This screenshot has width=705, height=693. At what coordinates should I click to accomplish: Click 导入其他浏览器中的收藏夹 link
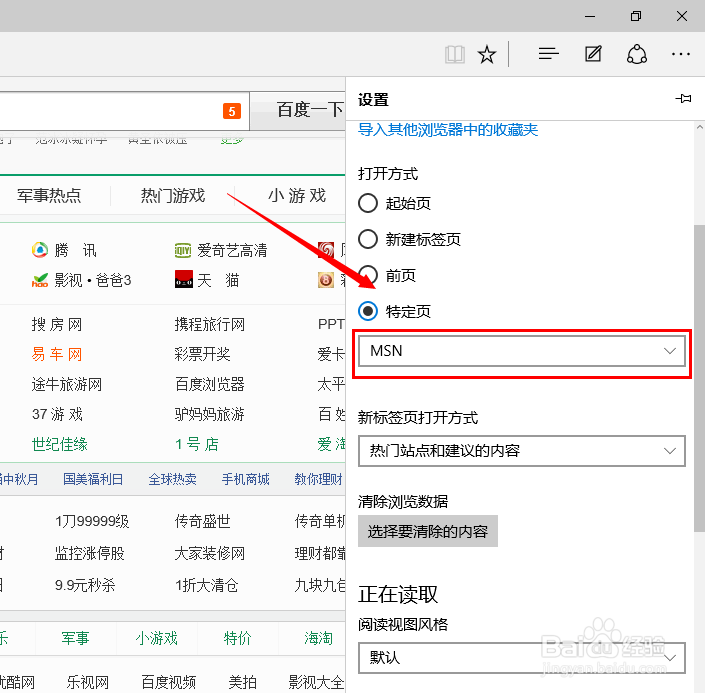tap(448, 130)
